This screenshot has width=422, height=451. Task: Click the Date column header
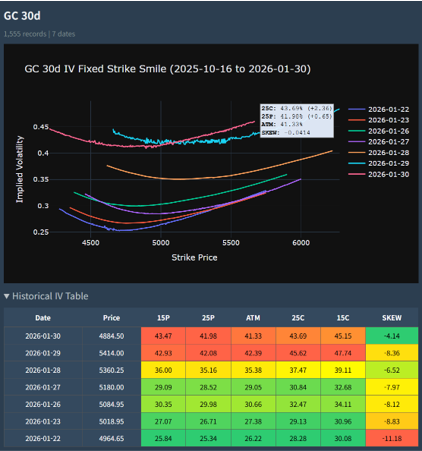click(x=43, y=318)
